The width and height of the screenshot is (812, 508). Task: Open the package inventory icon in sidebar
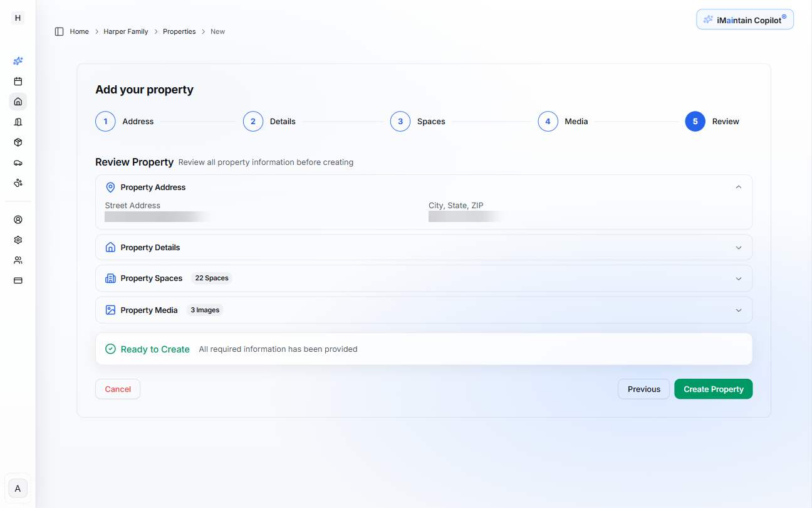[18, 142]
